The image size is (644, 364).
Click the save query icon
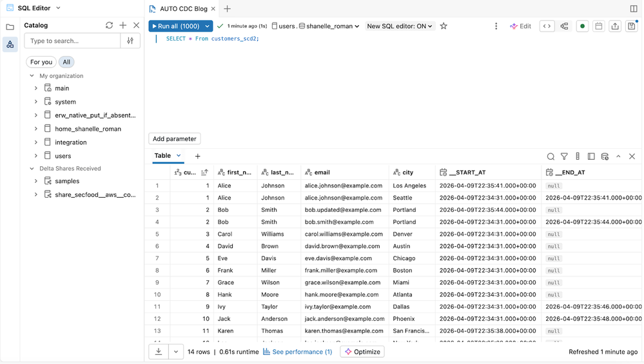click(x=631, y=26)
